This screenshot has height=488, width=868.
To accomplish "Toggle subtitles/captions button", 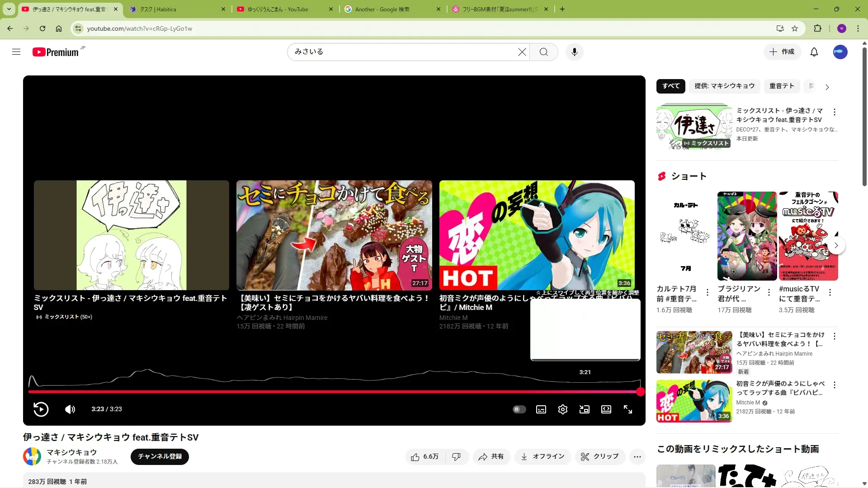I will click(541, 409).
